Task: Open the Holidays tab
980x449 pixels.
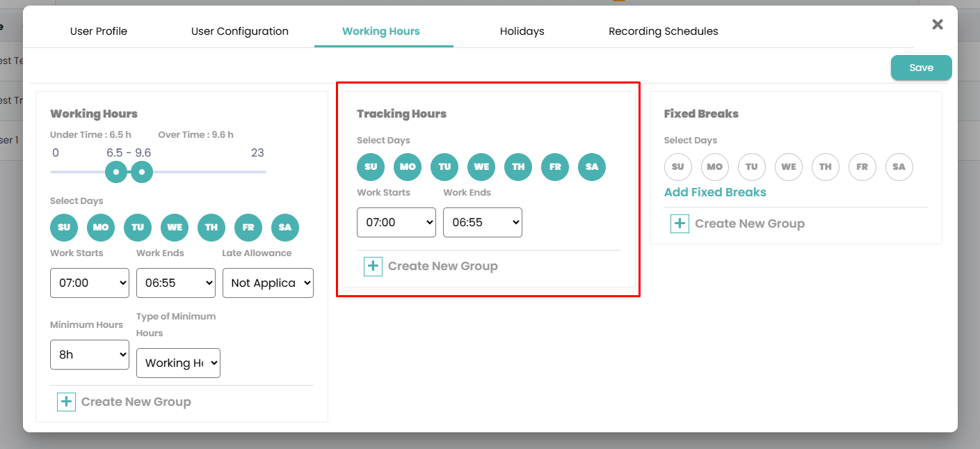Action: click(522, 31)
